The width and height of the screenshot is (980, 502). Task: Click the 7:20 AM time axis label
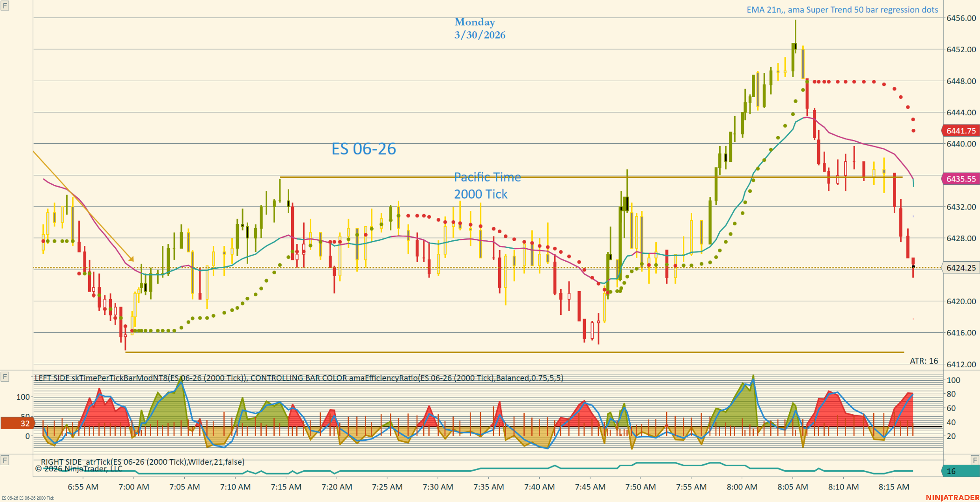coord(337,487)
